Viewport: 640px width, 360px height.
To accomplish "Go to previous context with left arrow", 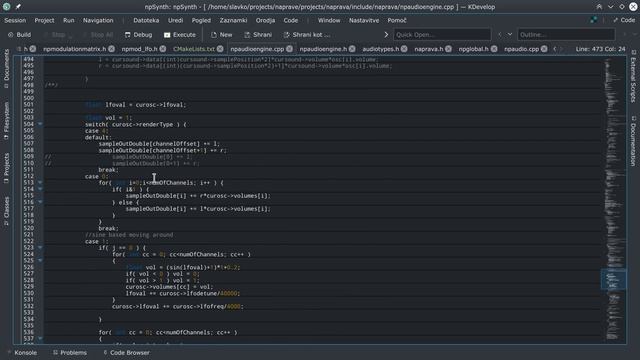I will point(500,35).
